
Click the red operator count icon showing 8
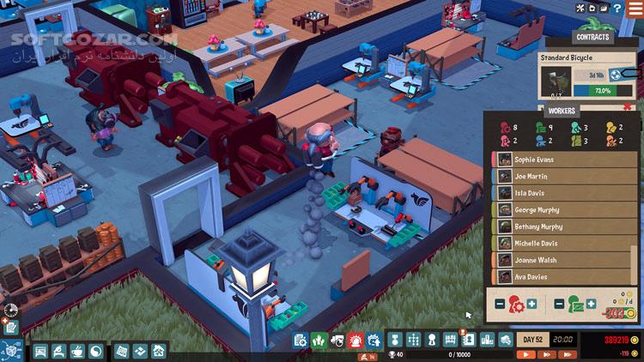506,128
